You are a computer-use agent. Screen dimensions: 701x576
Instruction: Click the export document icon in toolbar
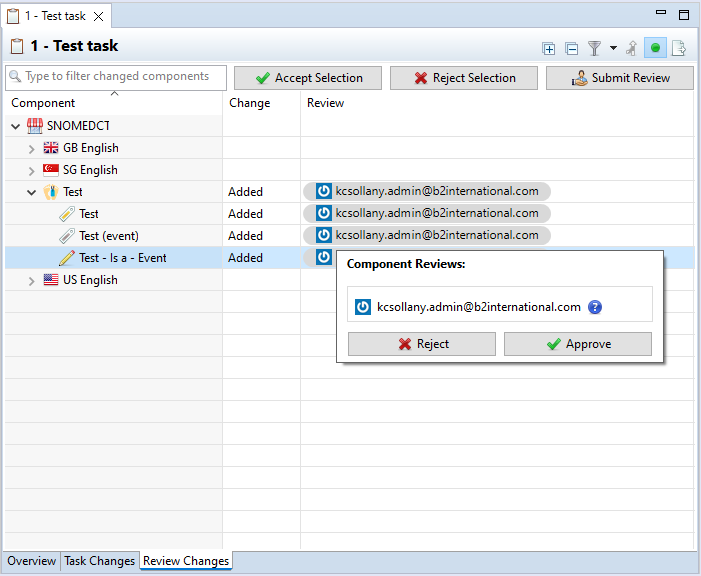point(679,48)
